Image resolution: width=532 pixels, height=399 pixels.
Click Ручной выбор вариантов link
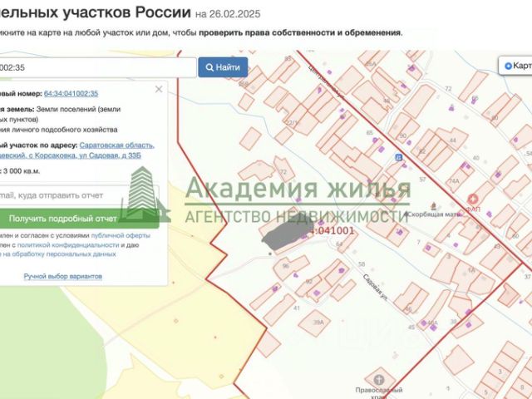tap(63, 276)
